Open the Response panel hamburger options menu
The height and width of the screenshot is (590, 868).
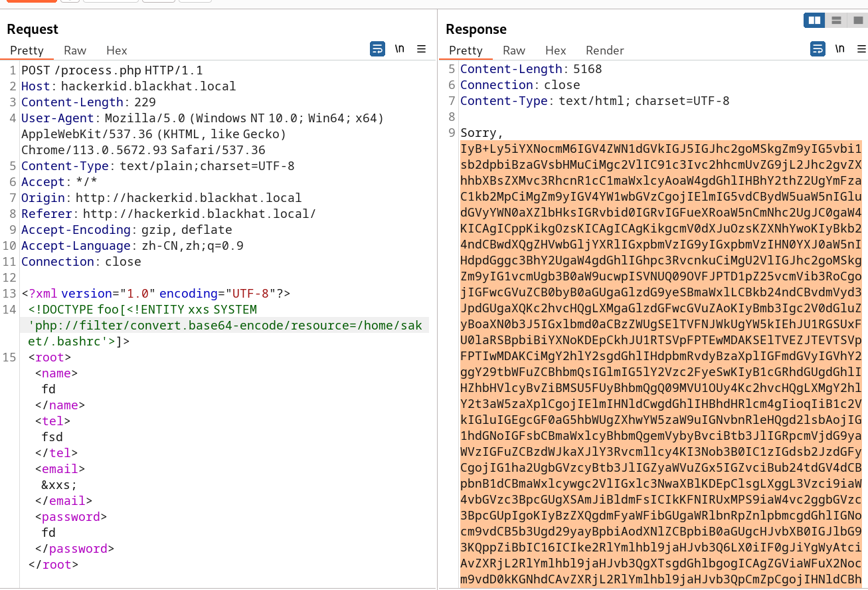point(861,49)
